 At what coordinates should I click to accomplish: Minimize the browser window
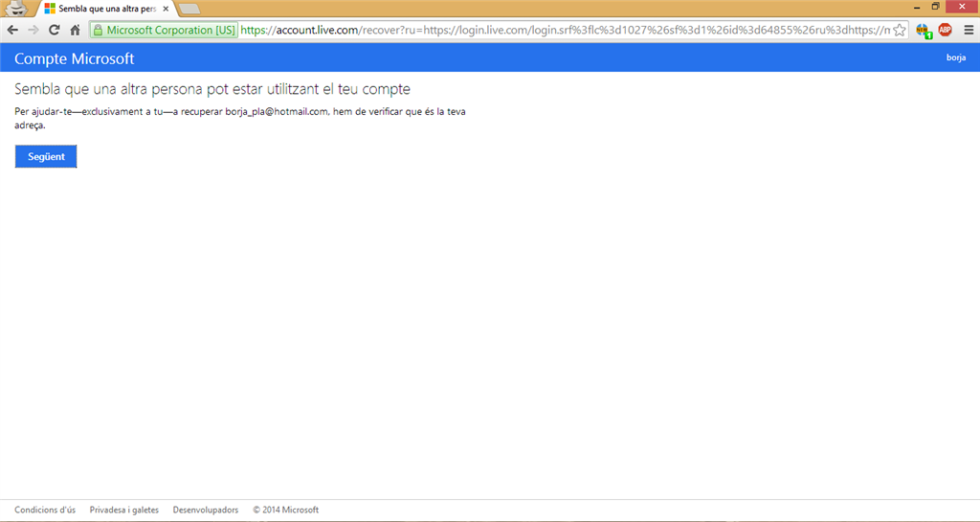coord(917,7)
